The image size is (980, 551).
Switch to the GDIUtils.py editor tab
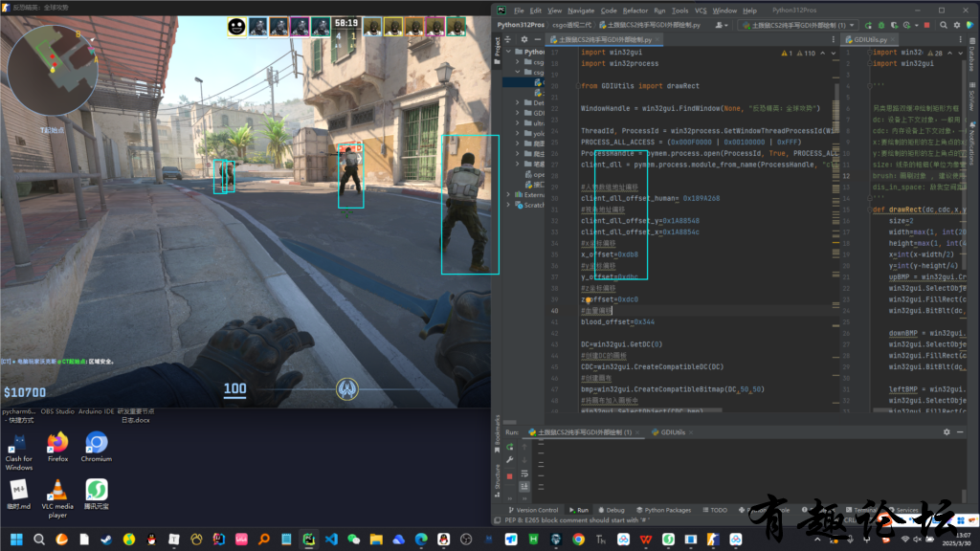click(870, 39)
